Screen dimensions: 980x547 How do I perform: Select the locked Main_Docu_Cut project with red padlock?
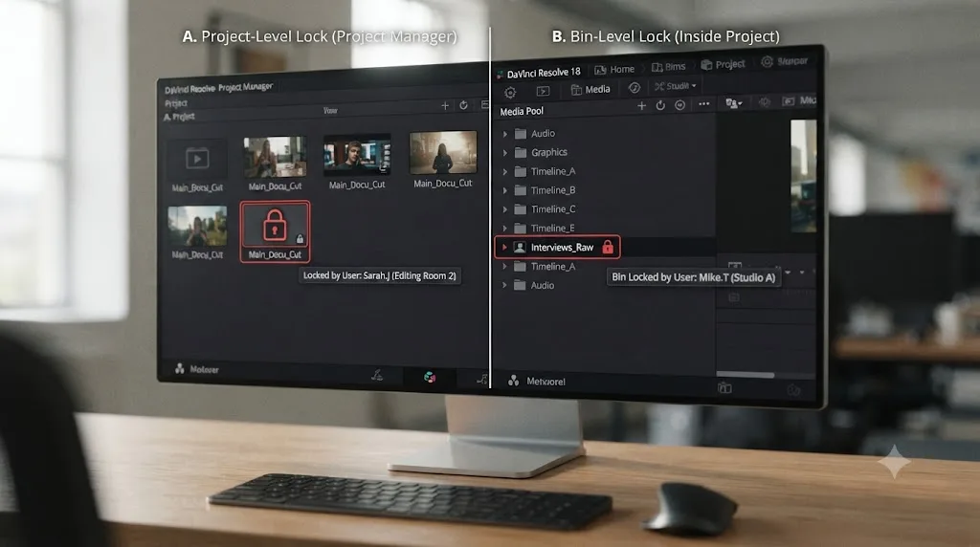tap(275, 231)
